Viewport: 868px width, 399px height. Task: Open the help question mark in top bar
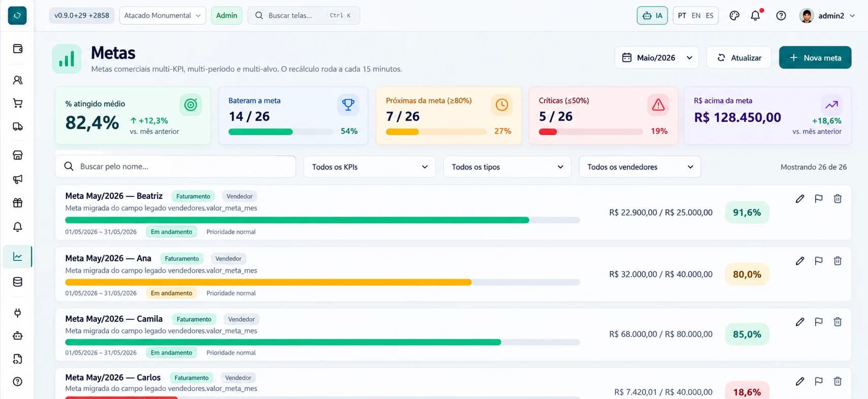click(x=781, y=16)
